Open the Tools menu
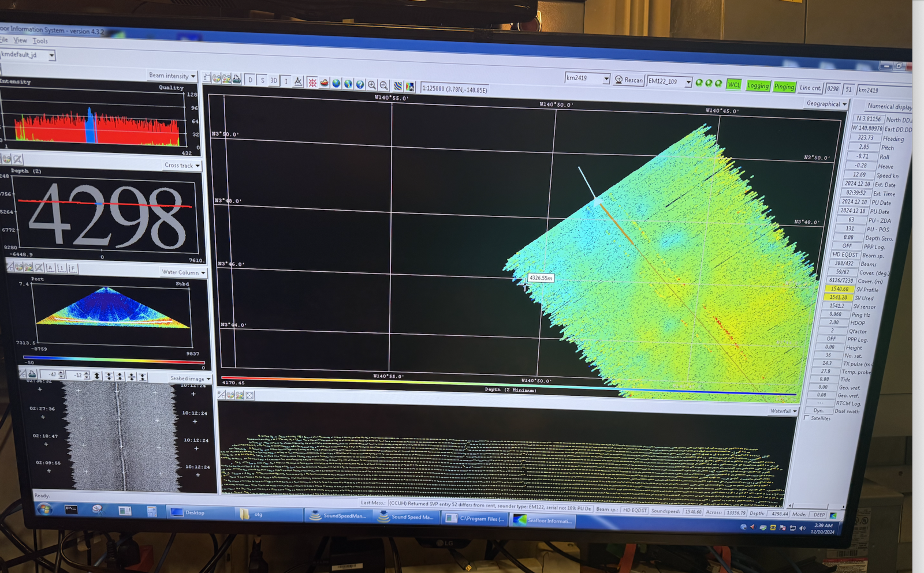Screen dimensions: 924x573 pyautogui.click(x=40, y=41)
